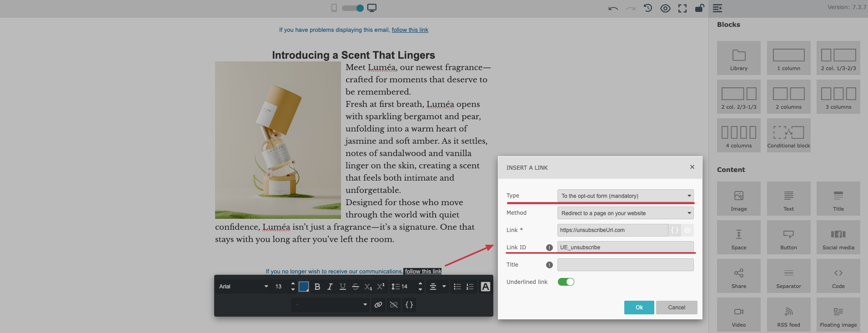Undo the last editor change
The width and height of the screenshot is (868, 333).
click(613, 8)
